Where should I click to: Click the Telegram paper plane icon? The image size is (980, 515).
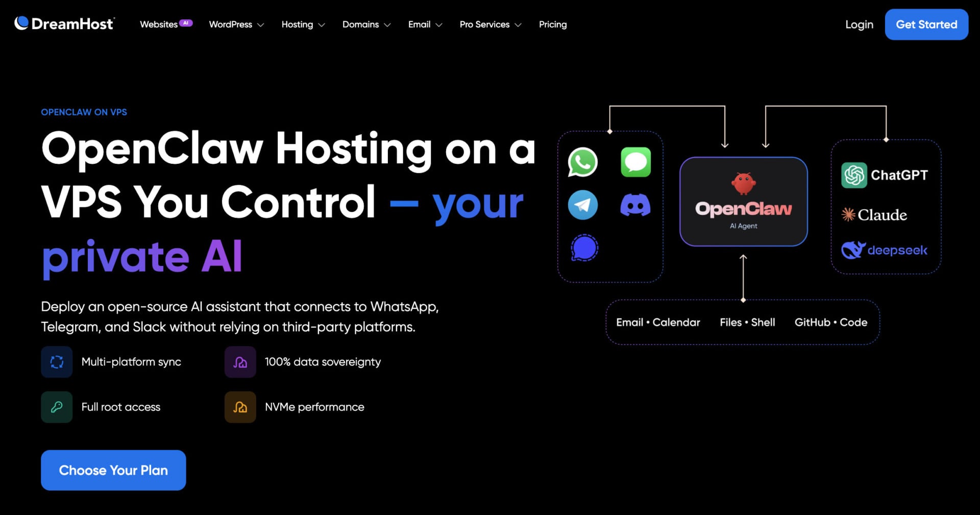tap(582, 205)
